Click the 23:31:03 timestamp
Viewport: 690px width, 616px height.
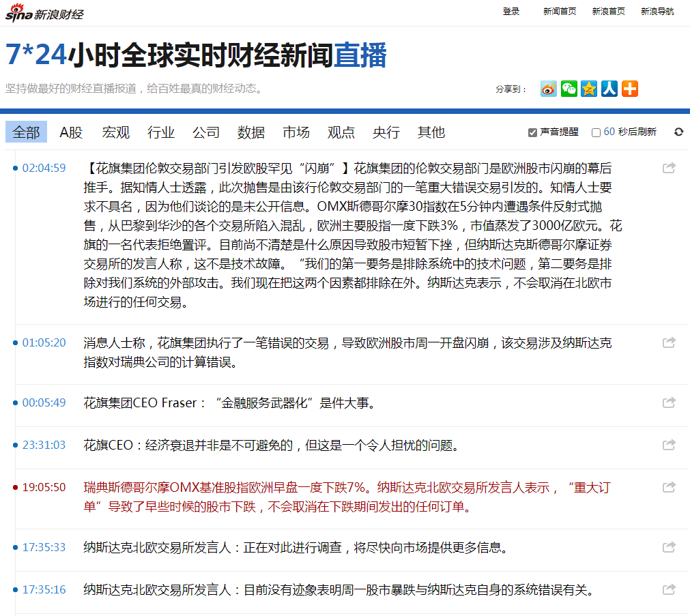[x=44, y=445]
